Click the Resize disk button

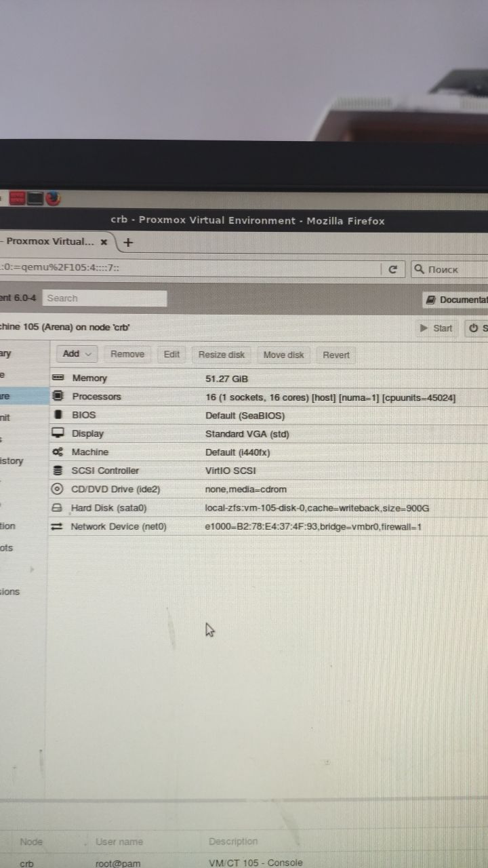click(222, 354)
